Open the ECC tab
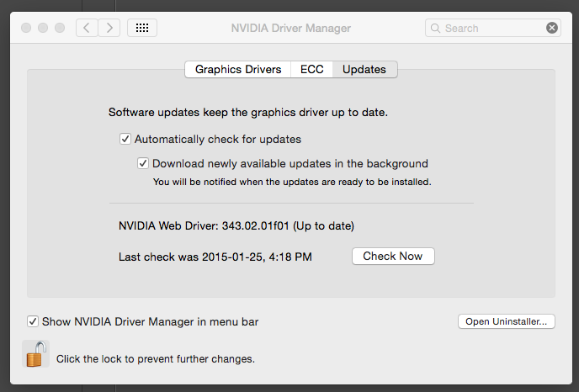 (311, 70)
